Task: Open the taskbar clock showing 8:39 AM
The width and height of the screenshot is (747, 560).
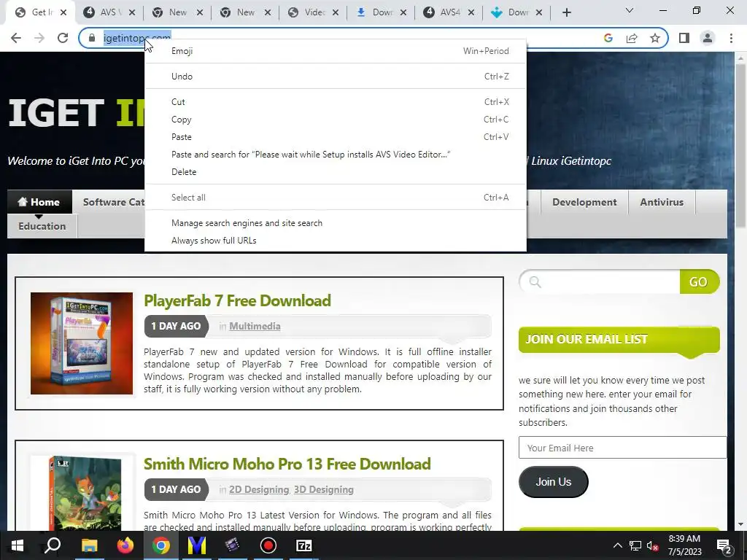Action: (x=684, y=545)
